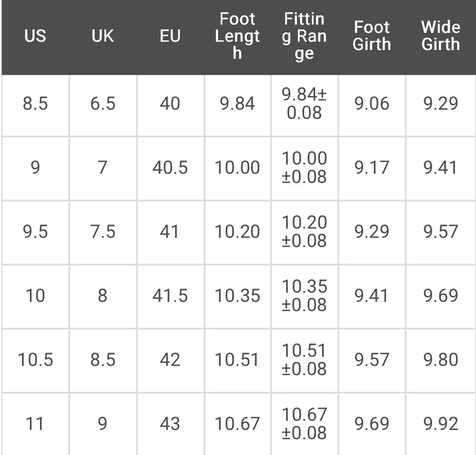Select the UK size 7.5 cell
The image size is (476, 455).
(x=103, y=233)
